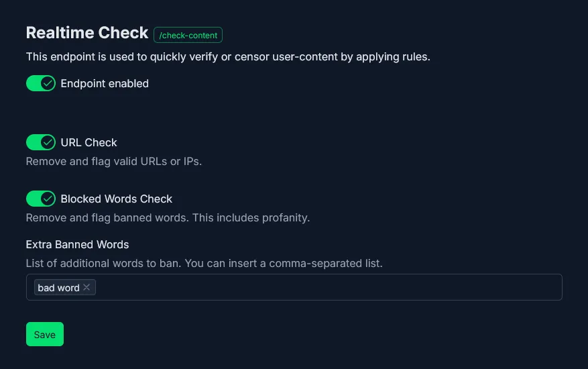
Task: Disable the URL Check switch
Action: pos(40,142)
